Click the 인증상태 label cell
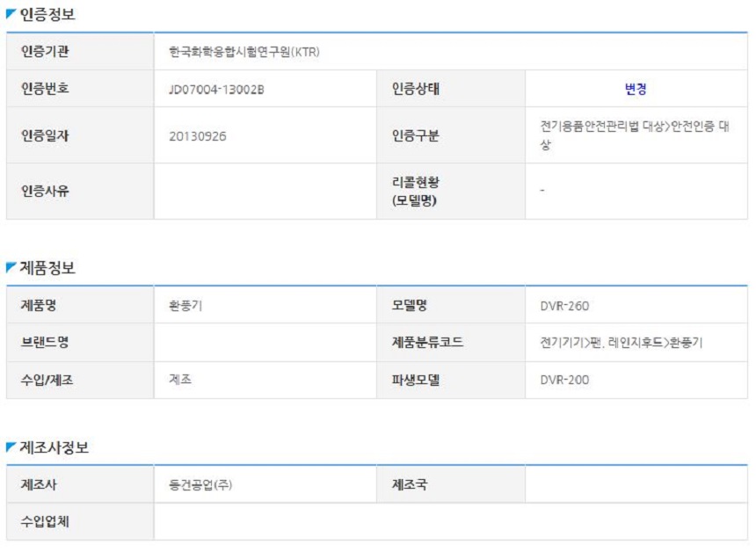The width and height of the screenshot is (756, 552). [x=451, y=89]
